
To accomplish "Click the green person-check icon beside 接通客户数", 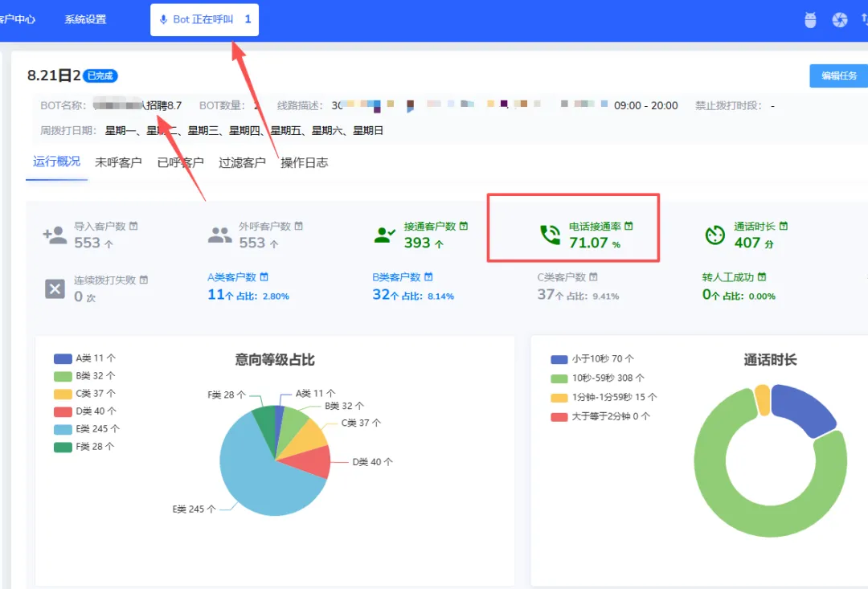I will point(383,233).
